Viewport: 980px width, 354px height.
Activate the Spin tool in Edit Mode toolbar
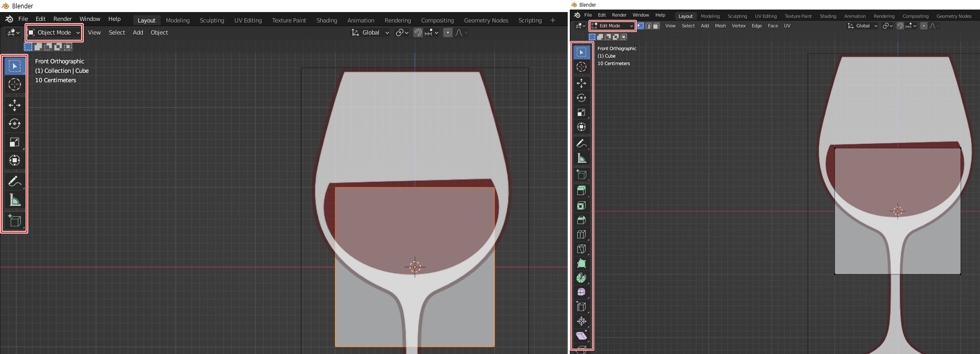[581, 278]
